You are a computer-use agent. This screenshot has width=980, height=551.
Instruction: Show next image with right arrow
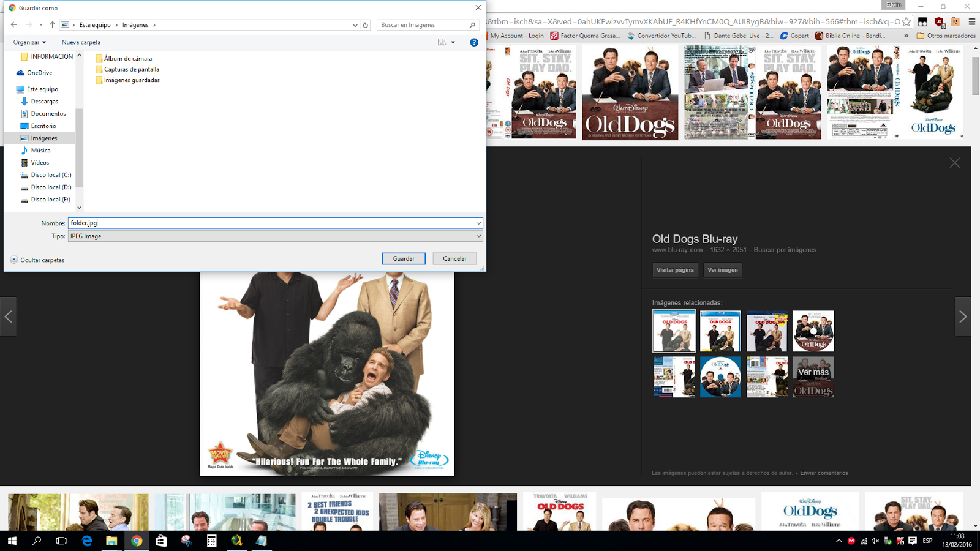coord(963,317)
